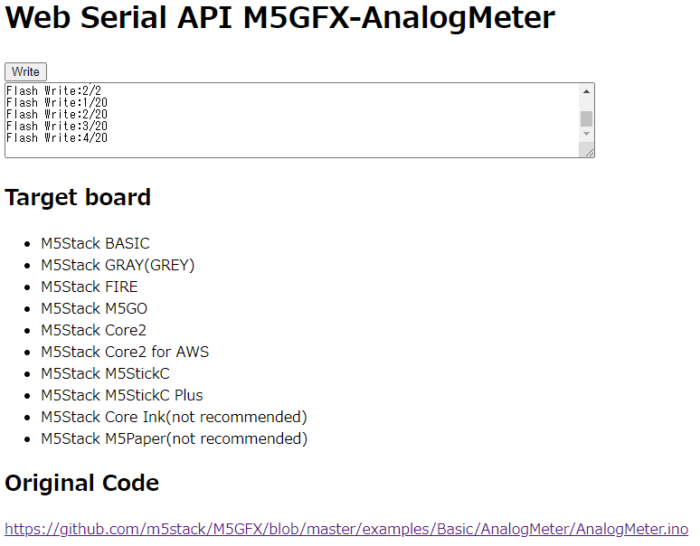
Task: Click the Web Serial API M5GFX-AnalogMeter title
Action: click(279, 19)
